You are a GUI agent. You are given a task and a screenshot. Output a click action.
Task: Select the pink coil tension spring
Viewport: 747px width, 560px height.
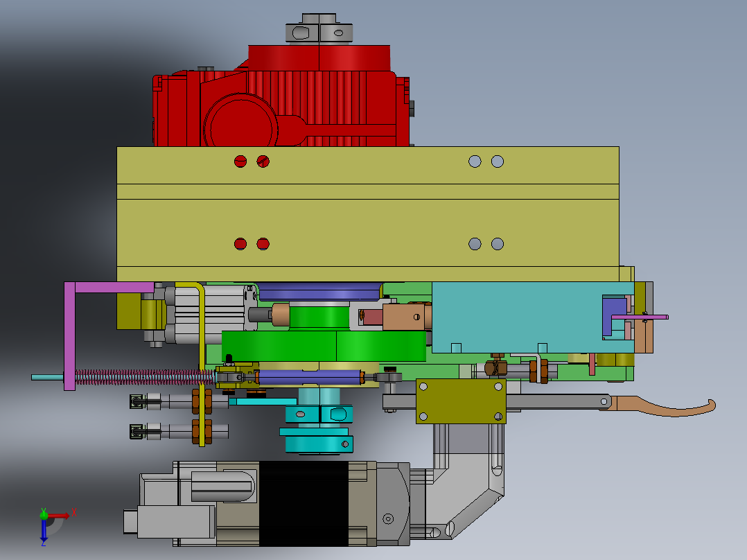click(146, 377)
